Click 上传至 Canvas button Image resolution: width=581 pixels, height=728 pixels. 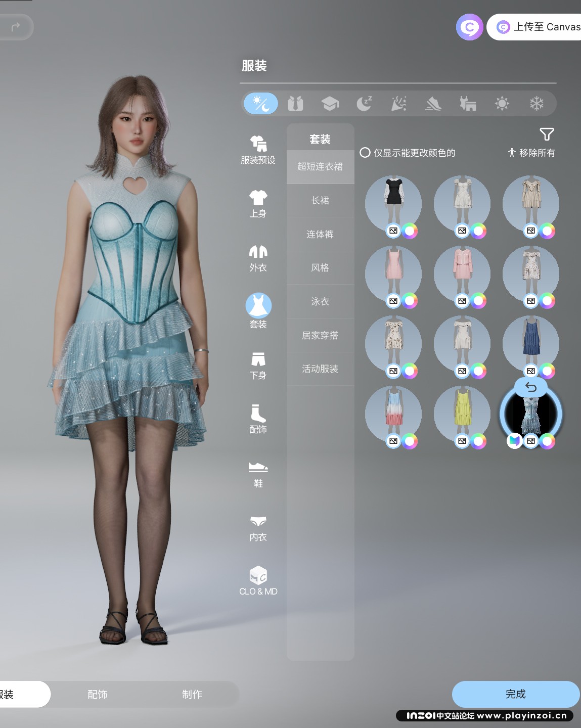[539, 27]
